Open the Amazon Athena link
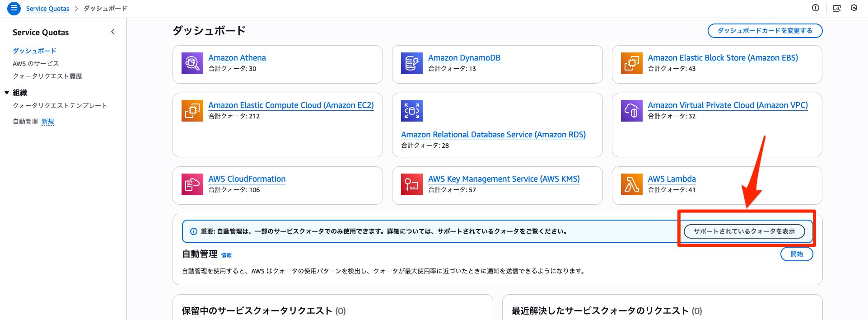 [x=237, y=58]
